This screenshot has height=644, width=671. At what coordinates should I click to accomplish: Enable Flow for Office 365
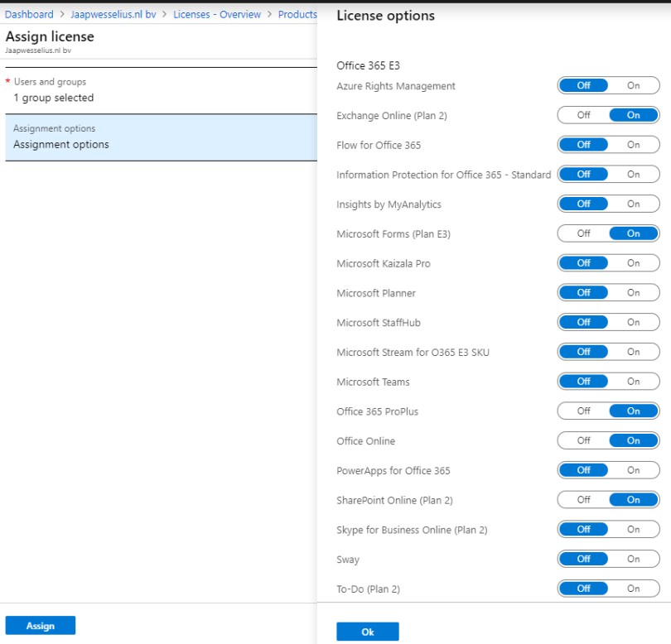tap(634, 145)
